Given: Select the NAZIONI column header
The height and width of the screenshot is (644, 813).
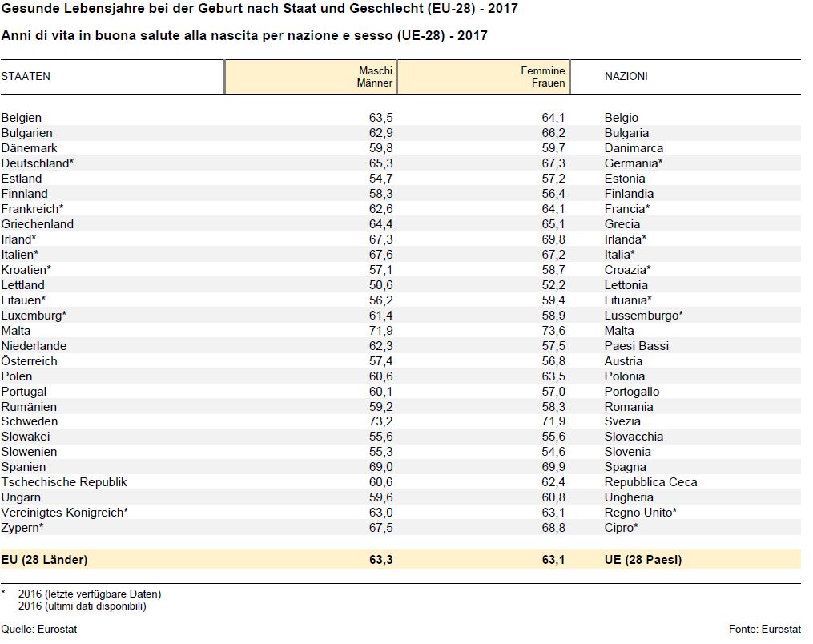Looking at the screenshot, I should (x=626, y=77).
